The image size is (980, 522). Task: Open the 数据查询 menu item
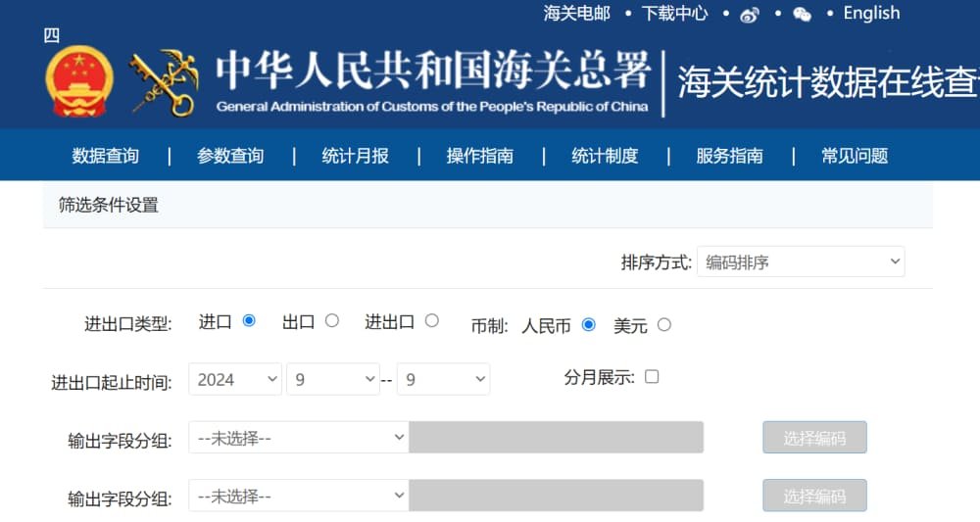point(106,156)
